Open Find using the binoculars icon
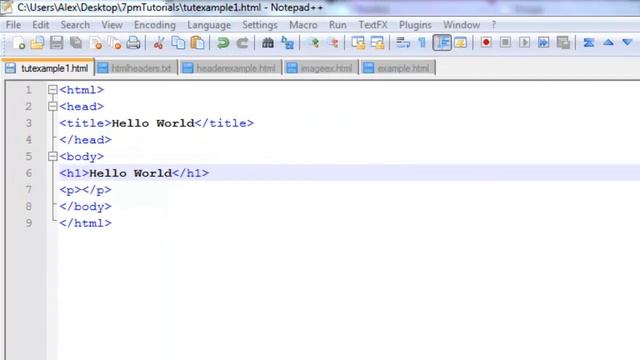This screenshot has height=360, width=640. [268, 43]
